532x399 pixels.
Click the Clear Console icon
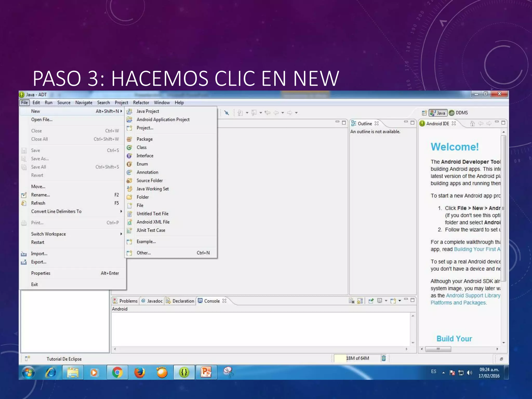(351, 301)
